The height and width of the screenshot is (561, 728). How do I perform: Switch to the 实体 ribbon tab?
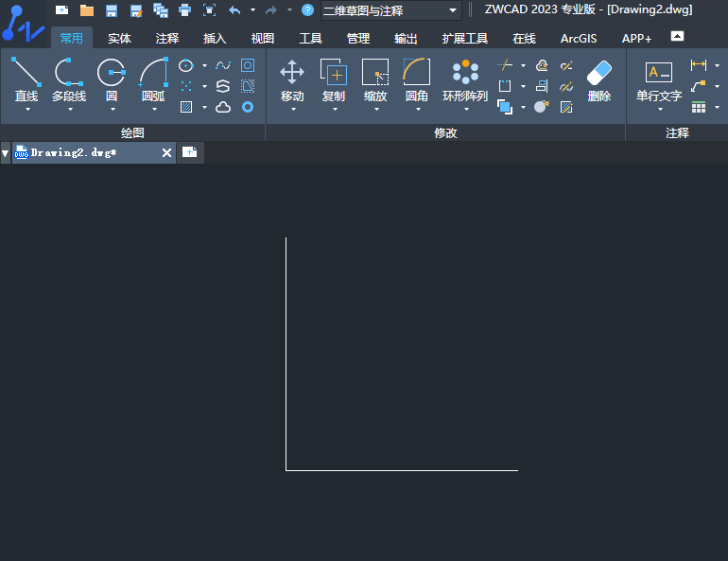pyautogui.click(x=119, y=39)
